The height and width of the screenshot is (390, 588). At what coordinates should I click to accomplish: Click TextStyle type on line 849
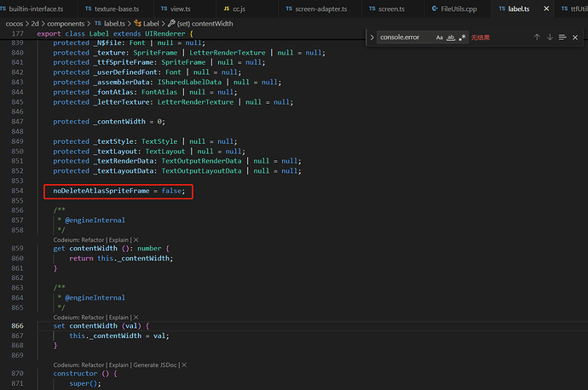159,141
